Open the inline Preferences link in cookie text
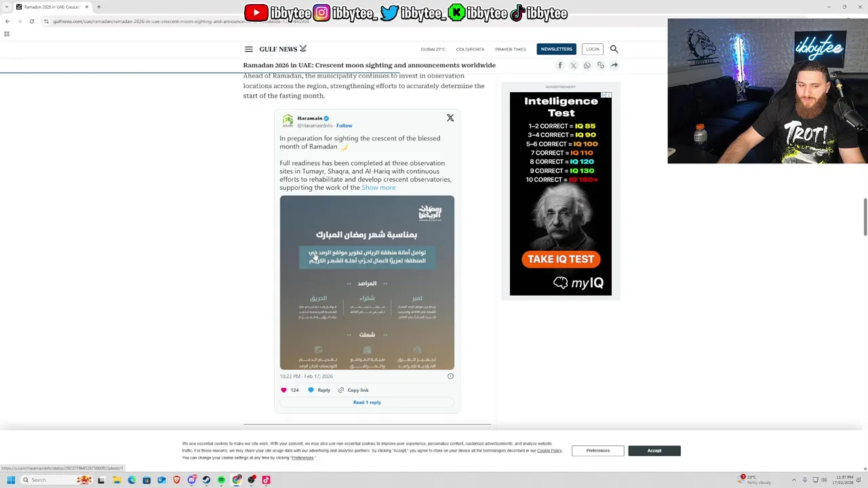Viewport: 868px width, 488px height. click(x=303, y=457)
